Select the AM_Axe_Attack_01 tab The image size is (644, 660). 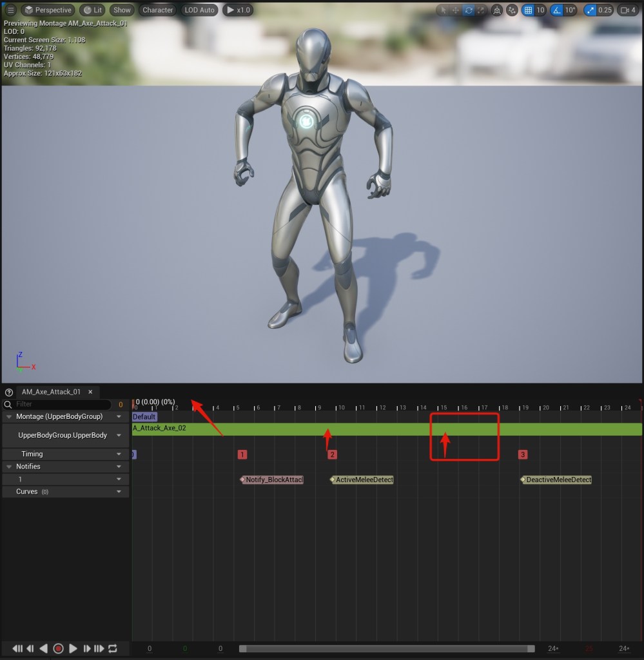tap(51, 392)
